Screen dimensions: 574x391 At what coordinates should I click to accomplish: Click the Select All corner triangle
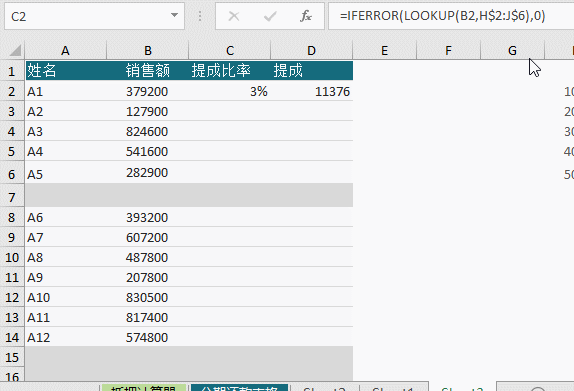[15, 50]
